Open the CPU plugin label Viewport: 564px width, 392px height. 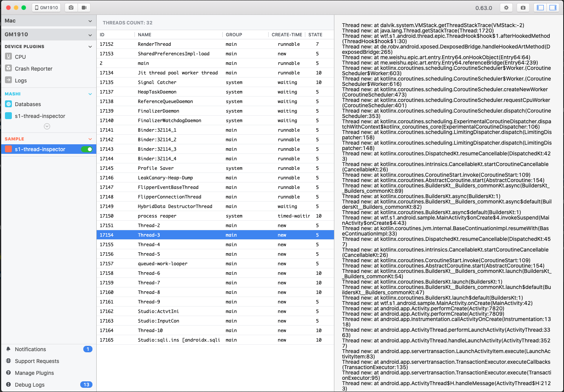pyautogui.click(x=20, y=57)
